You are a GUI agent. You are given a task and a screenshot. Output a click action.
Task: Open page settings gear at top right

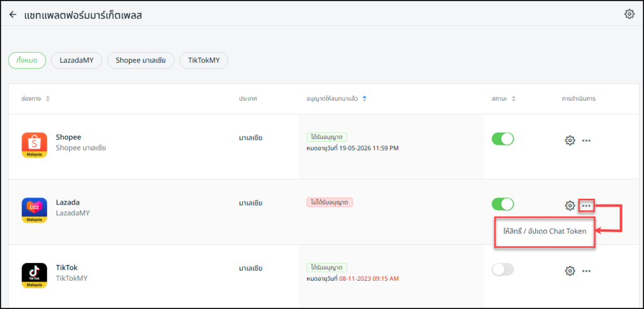[x=629, y=14]
